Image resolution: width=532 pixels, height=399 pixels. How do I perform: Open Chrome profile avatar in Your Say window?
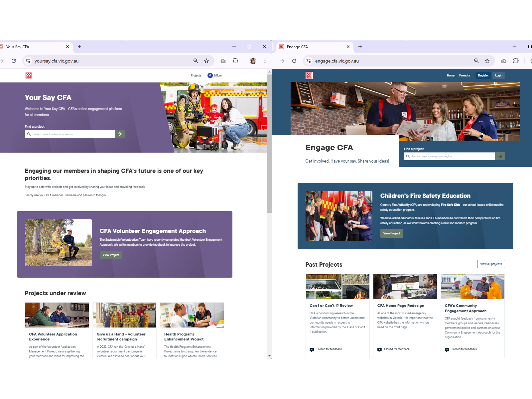pyautogui.click(x=253, y=61)
